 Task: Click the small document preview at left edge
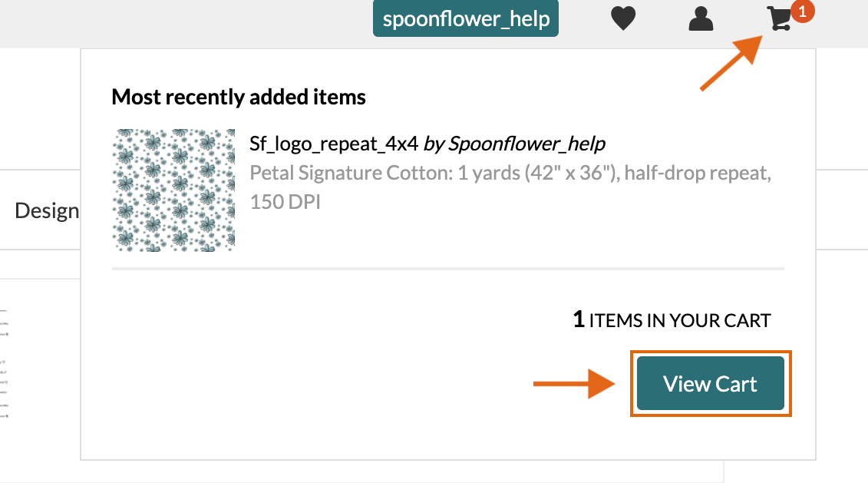(4, 362)
